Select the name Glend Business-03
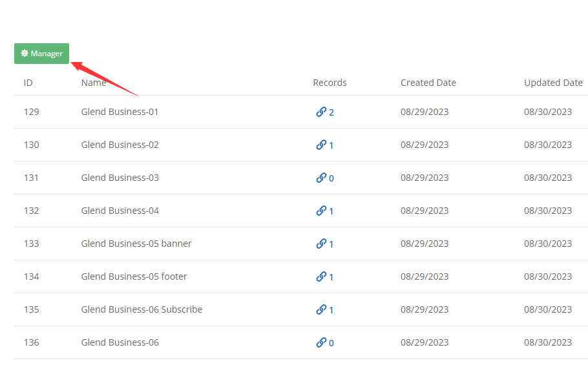Image resolution: width=588 pixels, height=365 pixels. coord(120,178)
